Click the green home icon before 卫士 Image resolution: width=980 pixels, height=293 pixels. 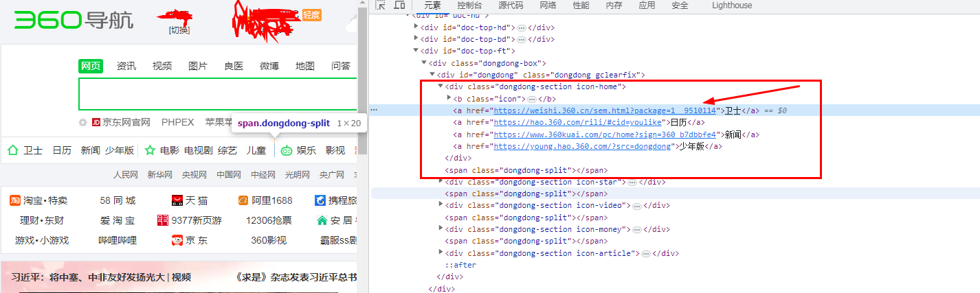click(12, 150)
